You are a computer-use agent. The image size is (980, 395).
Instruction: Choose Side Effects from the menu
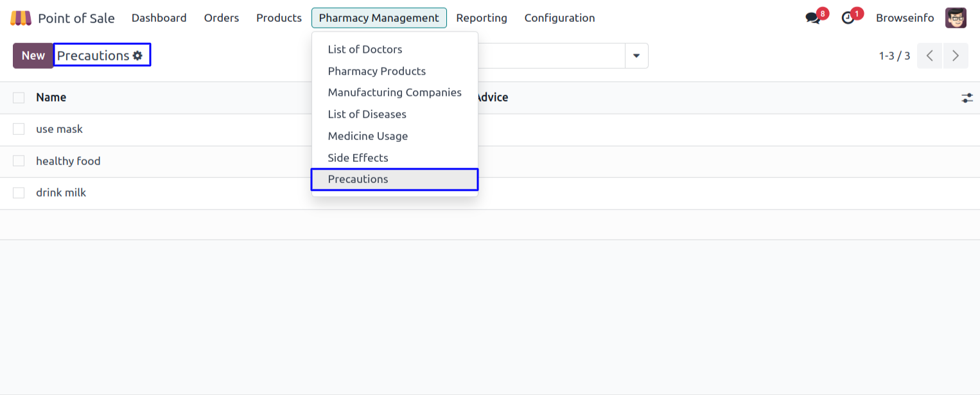click(358, 158)
